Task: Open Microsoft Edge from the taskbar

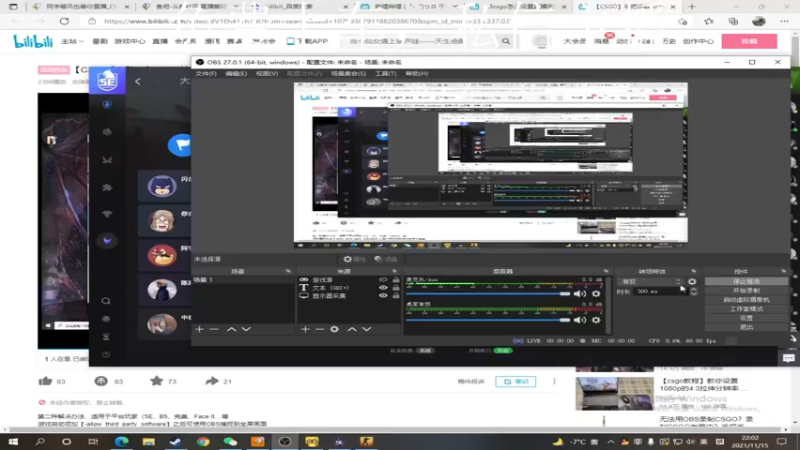Action: (121, 441)
